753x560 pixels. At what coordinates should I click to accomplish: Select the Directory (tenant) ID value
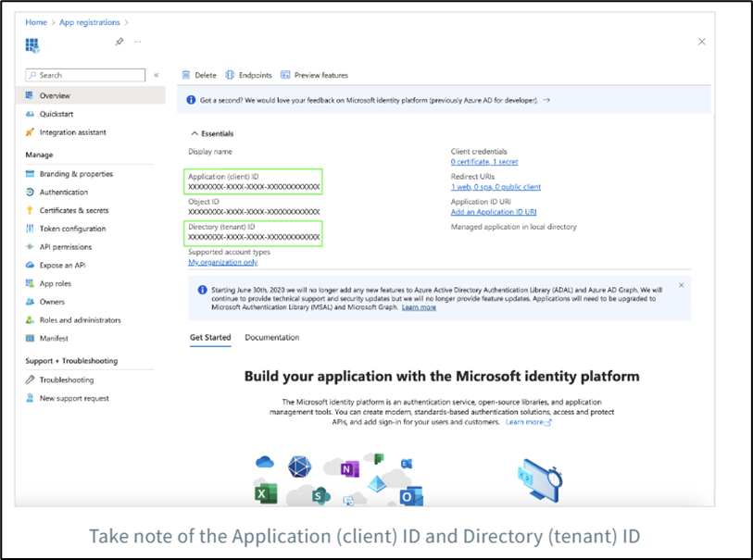click(x=254, y=237)
